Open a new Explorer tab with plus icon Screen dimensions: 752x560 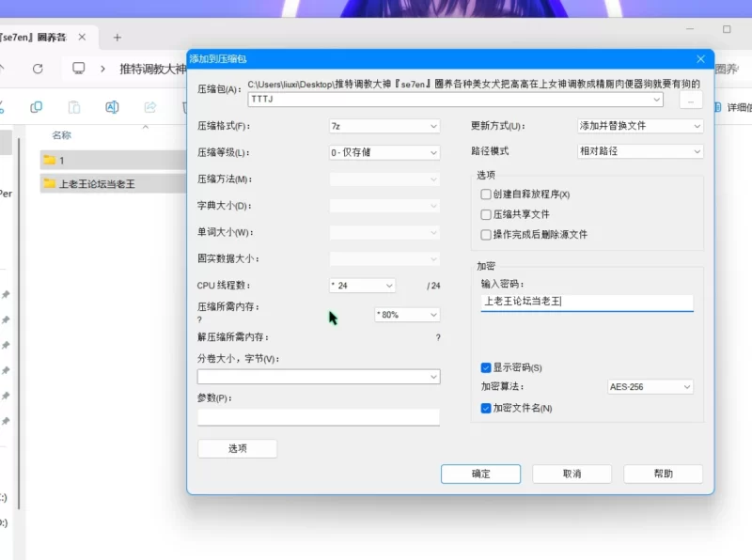(x=117, y=38)
